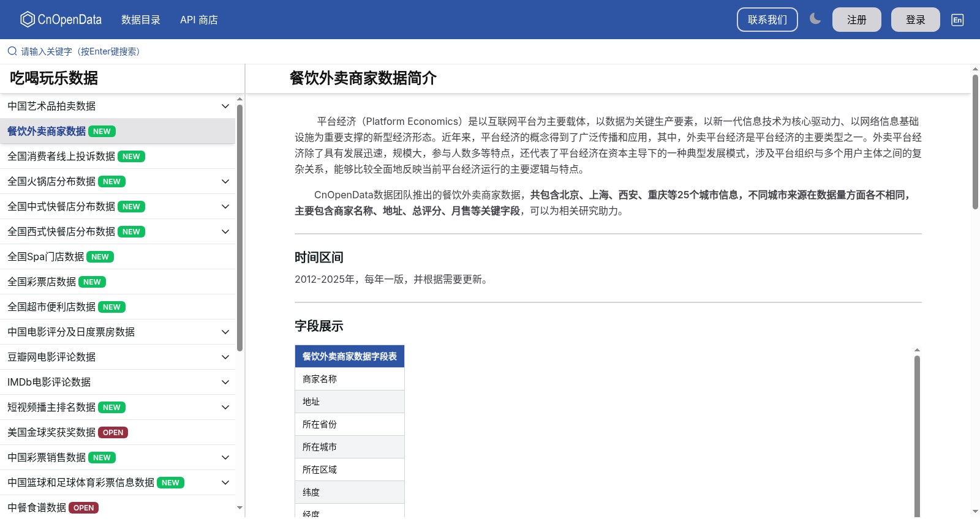
Task: Click the 纬度 table cell
Action: (x=350, y=492)
